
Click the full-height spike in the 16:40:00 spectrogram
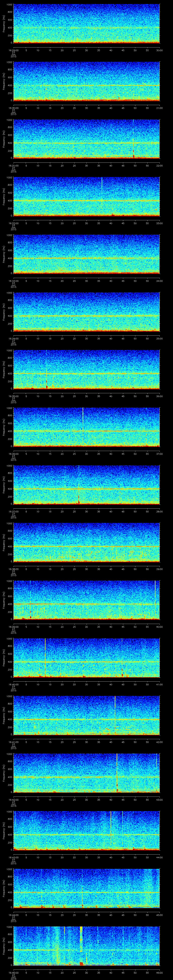coord(45,658)
